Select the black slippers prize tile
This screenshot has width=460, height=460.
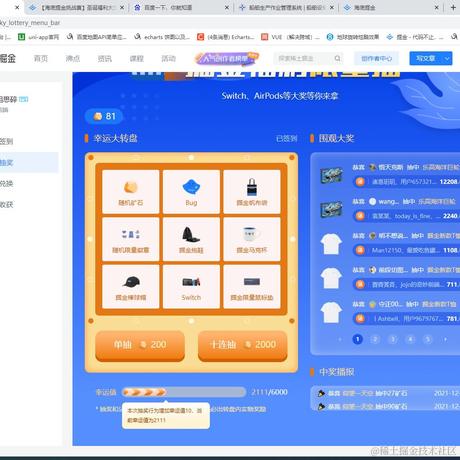pos(191,239)
